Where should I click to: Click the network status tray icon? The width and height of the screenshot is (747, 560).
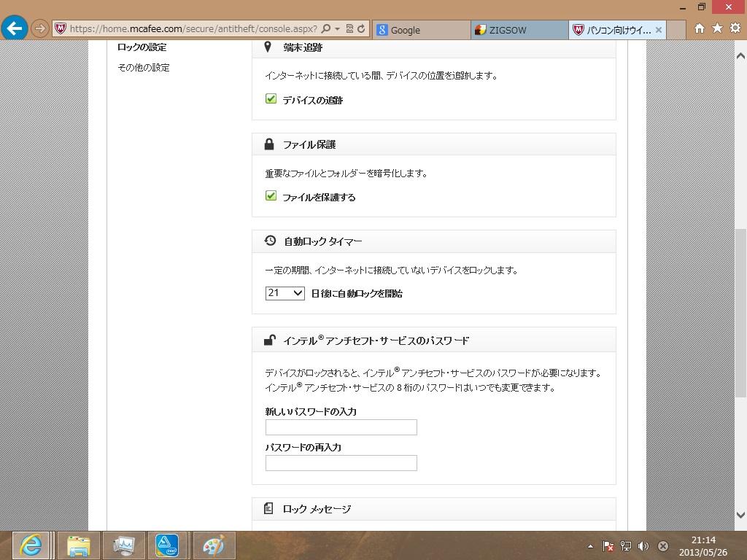[625, 546]
